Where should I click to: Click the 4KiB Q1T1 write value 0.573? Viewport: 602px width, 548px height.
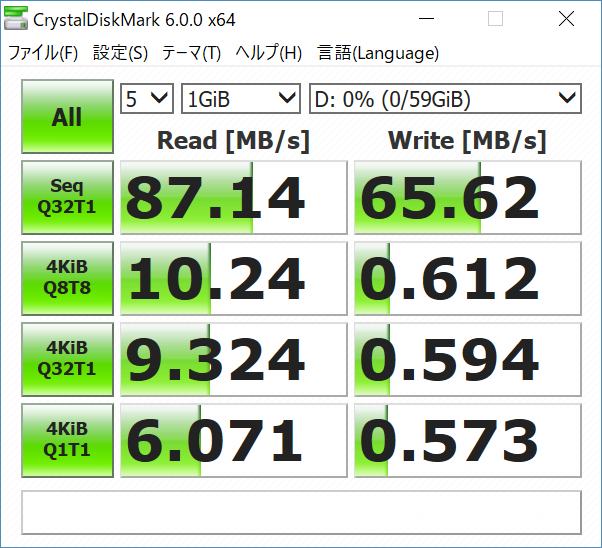coord(467,440)
